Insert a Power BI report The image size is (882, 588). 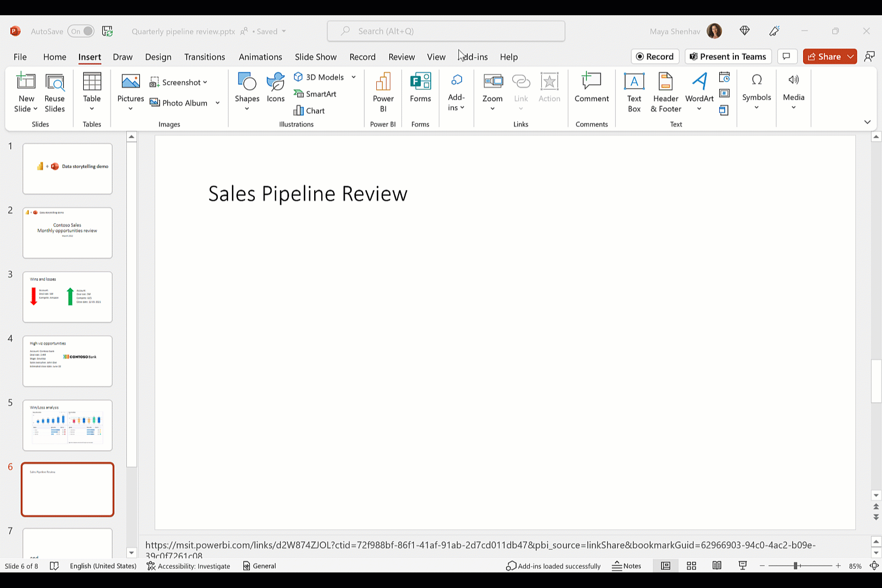tap(383, 93)
